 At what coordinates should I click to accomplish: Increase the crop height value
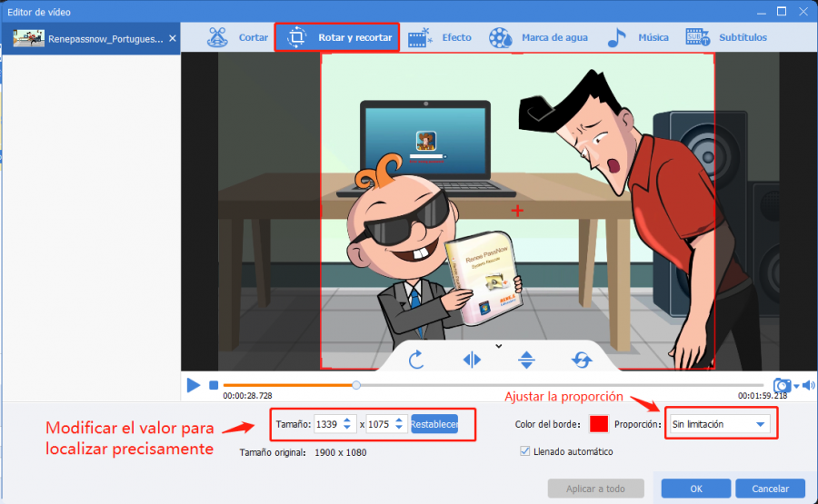click(399, 420)
